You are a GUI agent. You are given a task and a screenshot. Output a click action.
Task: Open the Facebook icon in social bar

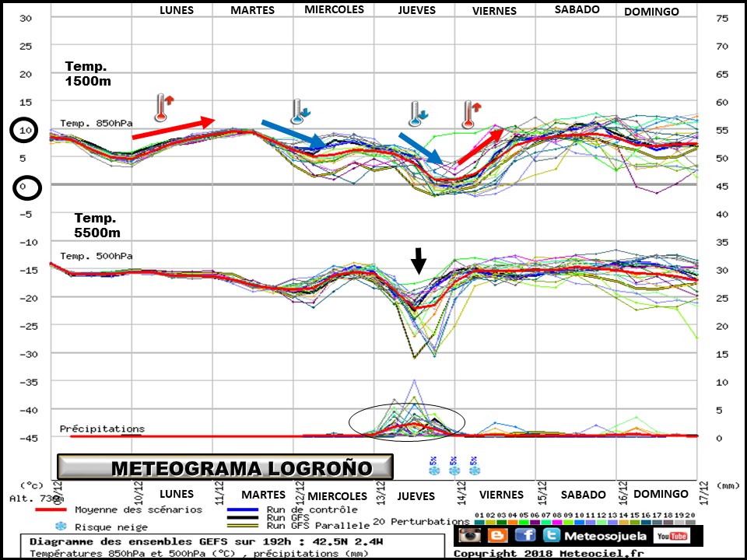[x=525, y=535]
